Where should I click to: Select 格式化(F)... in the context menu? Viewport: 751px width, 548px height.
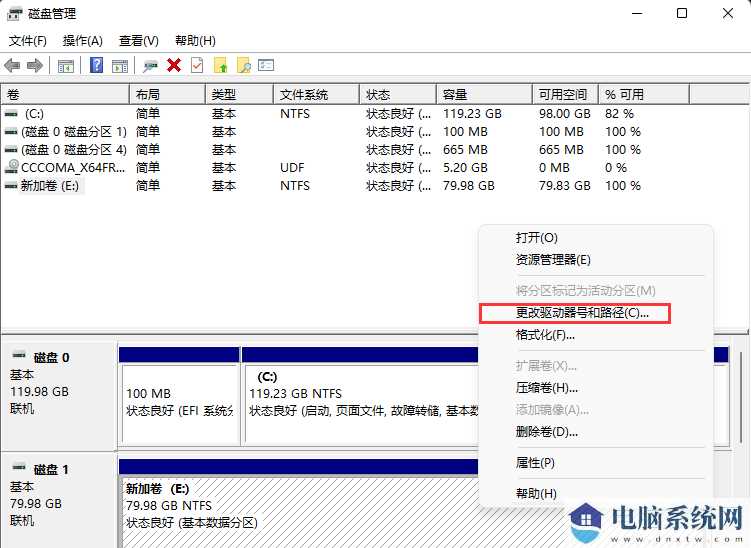pos(545,335)
